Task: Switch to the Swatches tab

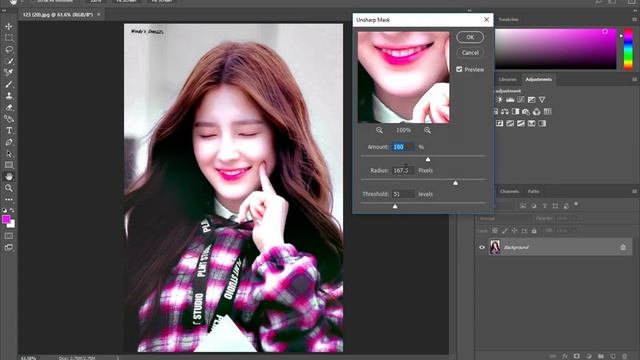Action: pyautogui.click(x=509, y=19)
